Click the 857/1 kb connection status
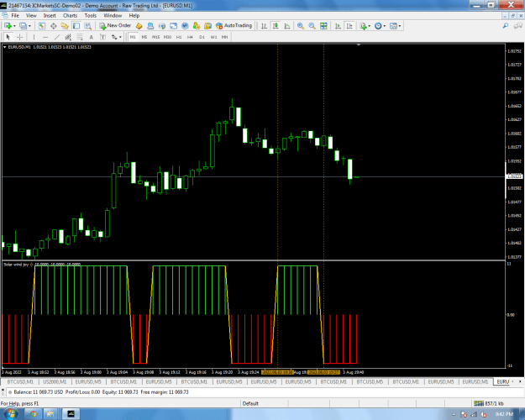Image resolution: width=525 pixels, height=420 pixels. [x=489, y=403]
